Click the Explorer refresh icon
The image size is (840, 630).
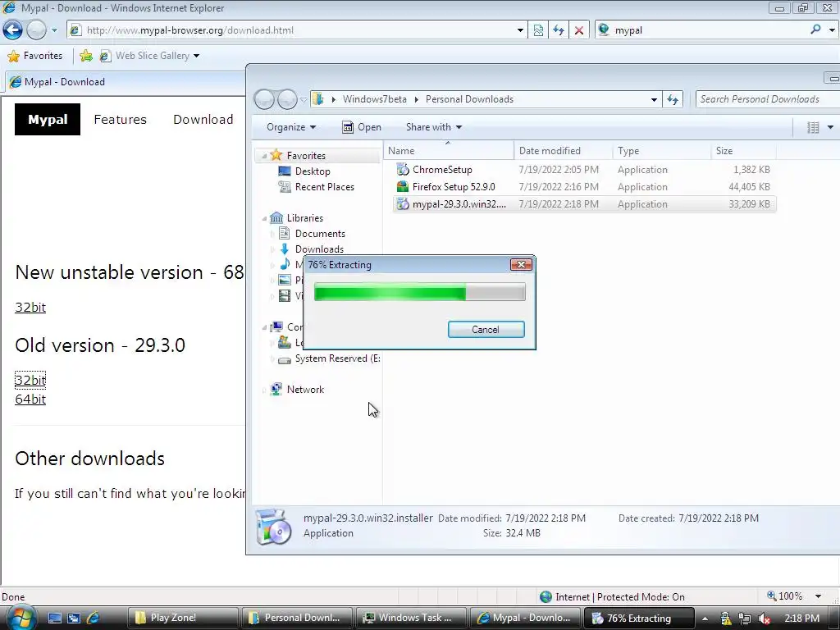673,99
